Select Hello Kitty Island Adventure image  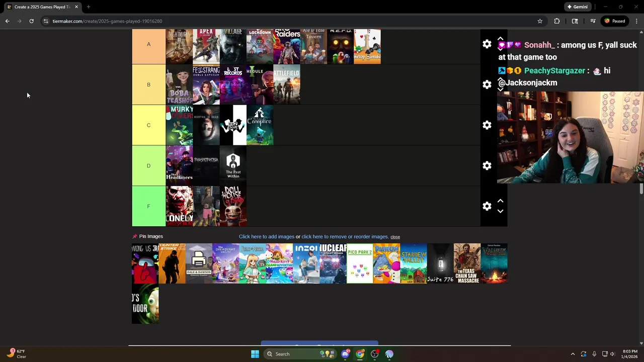[279, 263]
